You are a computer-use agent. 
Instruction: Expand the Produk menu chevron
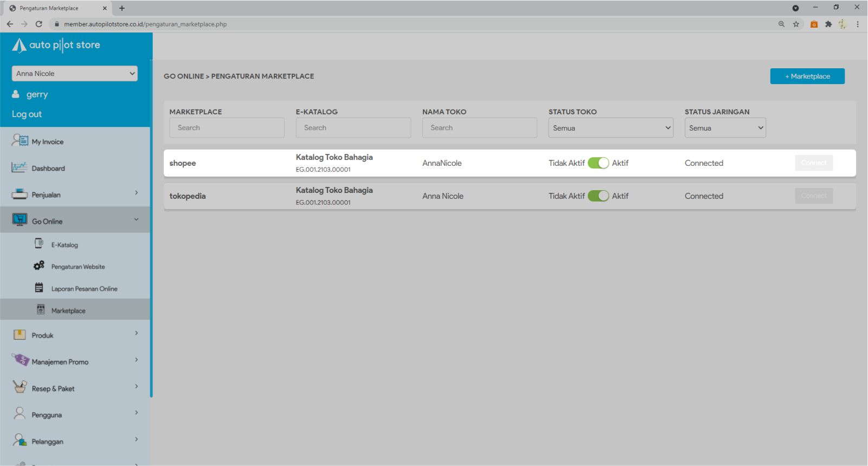(x=136, y=333)
